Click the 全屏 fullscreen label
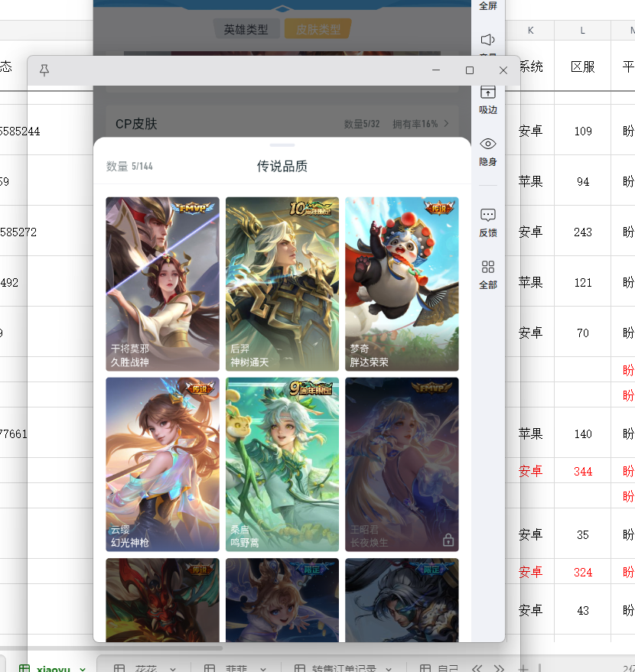The width and height of the screenshot is (635, 672). point(487,6)
